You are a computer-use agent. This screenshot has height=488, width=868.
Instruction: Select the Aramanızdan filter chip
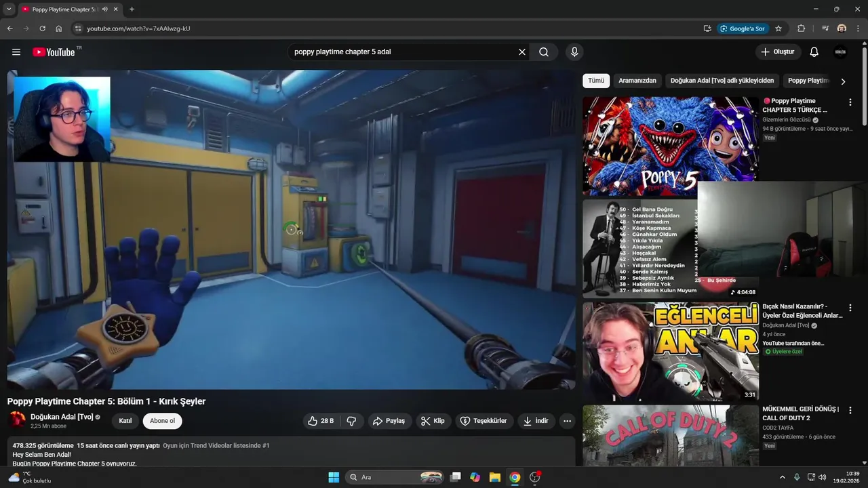pyautogui.click(x=637, y=81)
